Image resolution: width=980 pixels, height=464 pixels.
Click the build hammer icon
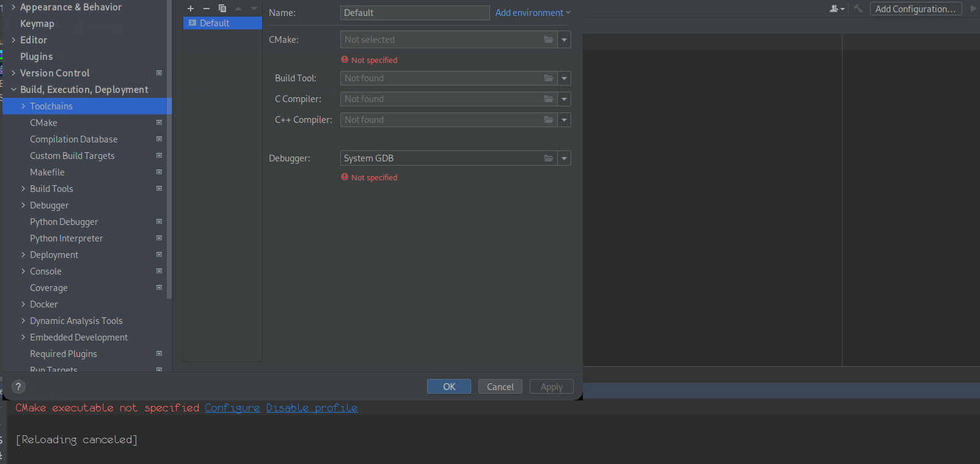pos(858,9)
